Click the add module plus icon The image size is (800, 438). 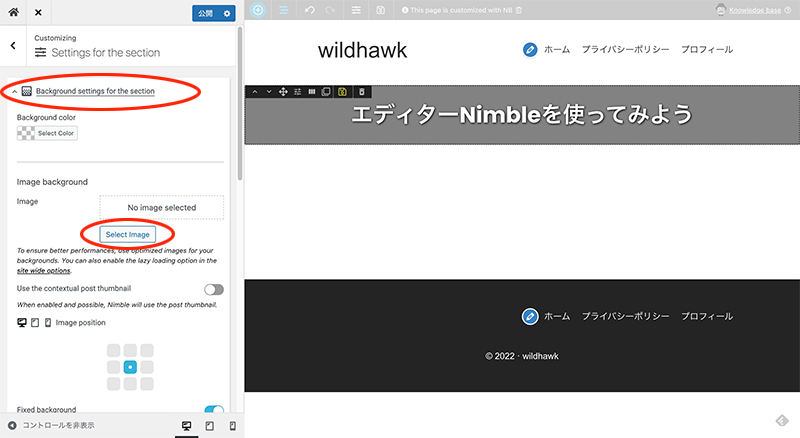(x=258, y=10)
